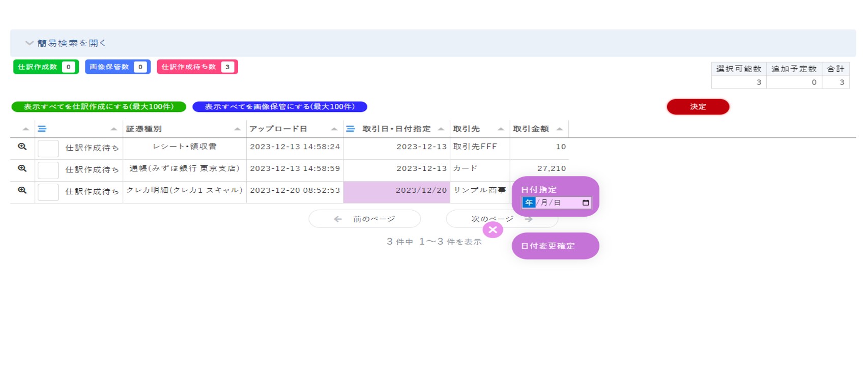This screenshot has height=377, width=868.
Task: Check the box for レシート・領収書 row
Action: click(48, 149)
